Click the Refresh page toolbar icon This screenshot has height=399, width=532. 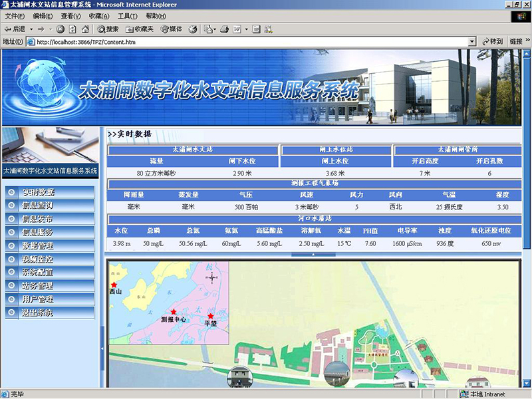pos(72,29)
